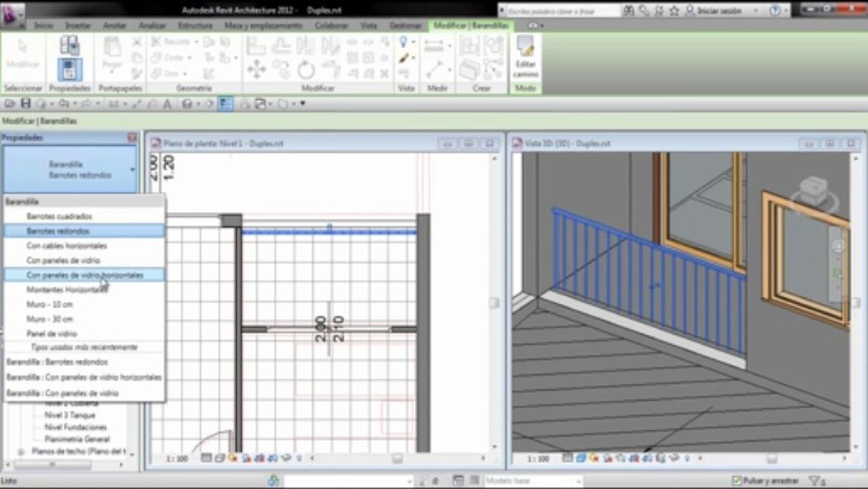Click the Open folder icon in quick access toolbar
The width and height of the screenshot is (868, 489).
pos(10,104)
